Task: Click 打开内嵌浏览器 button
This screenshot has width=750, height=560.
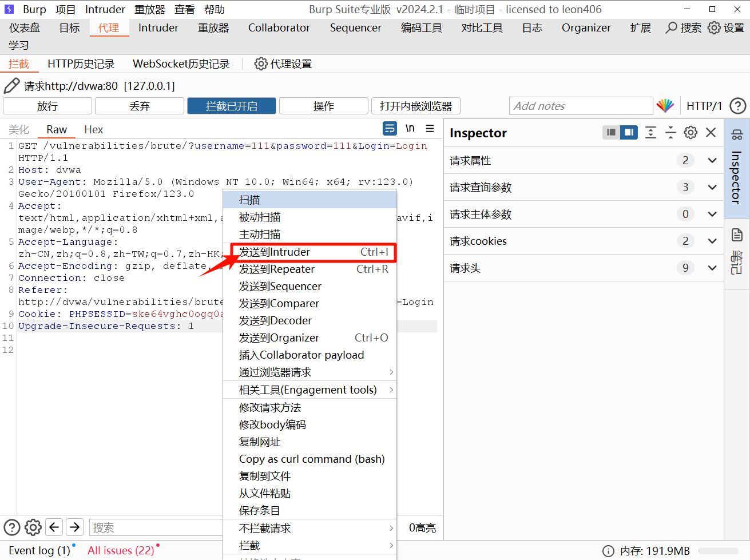Action: (416, 106)
